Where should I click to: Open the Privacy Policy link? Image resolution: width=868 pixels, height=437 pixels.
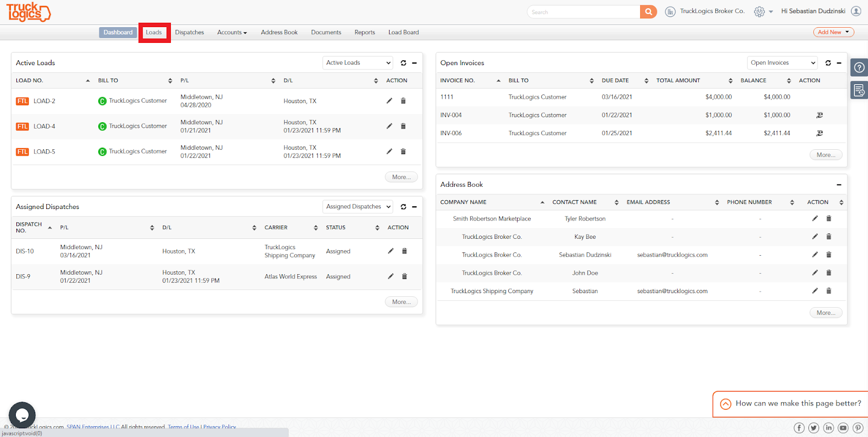220,427
